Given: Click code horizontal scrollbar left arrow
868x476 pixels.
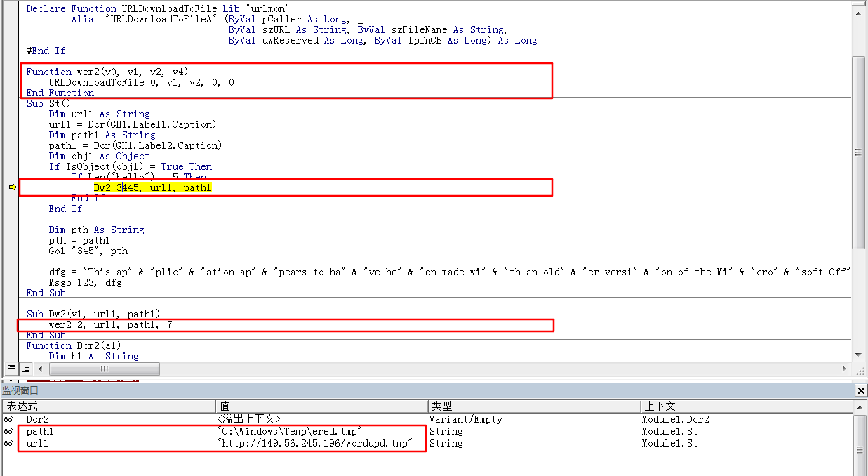Looking at the screenshot, I should 39,369.
